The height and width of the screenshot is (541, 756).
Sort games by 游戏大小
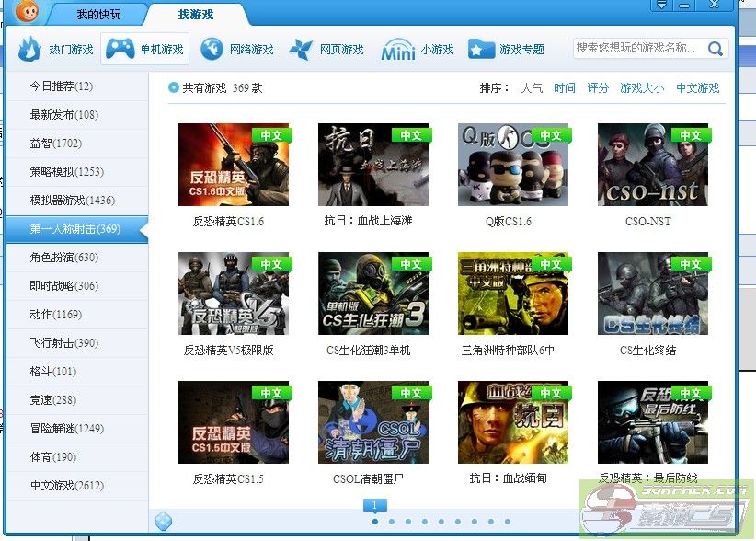tap(642, 88)
